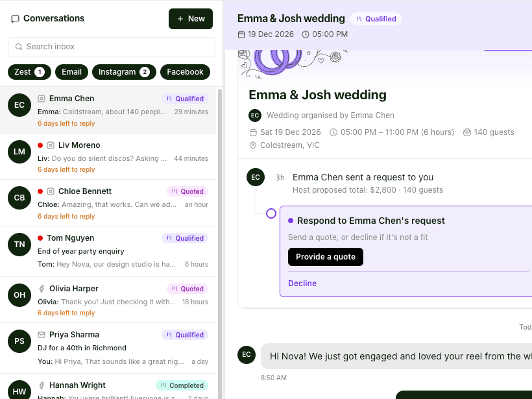
Task: Filter inbox by Instagram channel
Action: pos(124,72)
